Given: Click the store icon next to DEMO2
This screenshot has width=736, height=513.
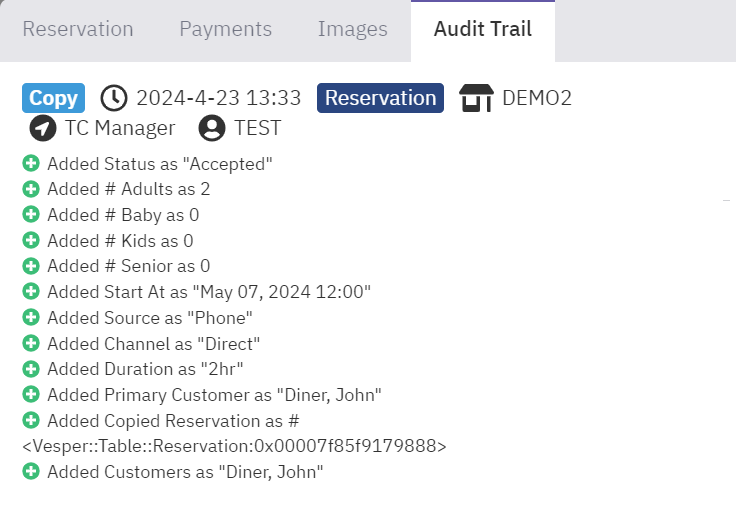Looking at the screenshot, I should click(x=476, y=98).
